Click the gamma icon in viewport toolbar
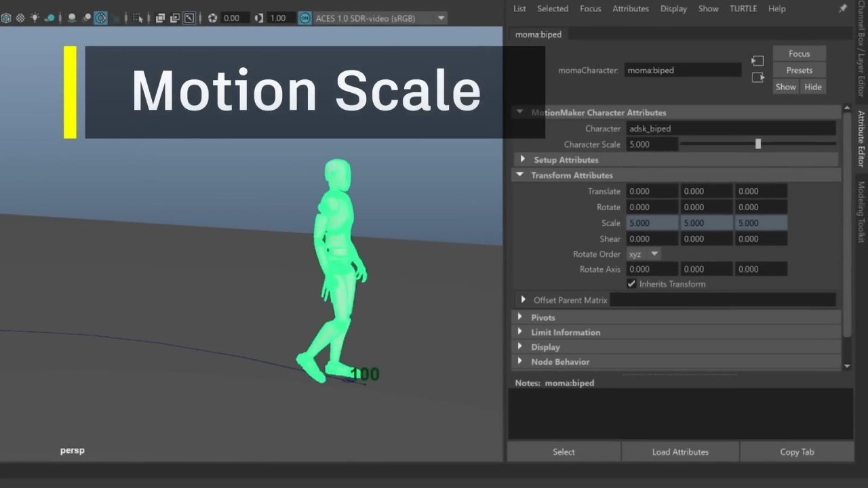868x488 pixels. (258, 18)
